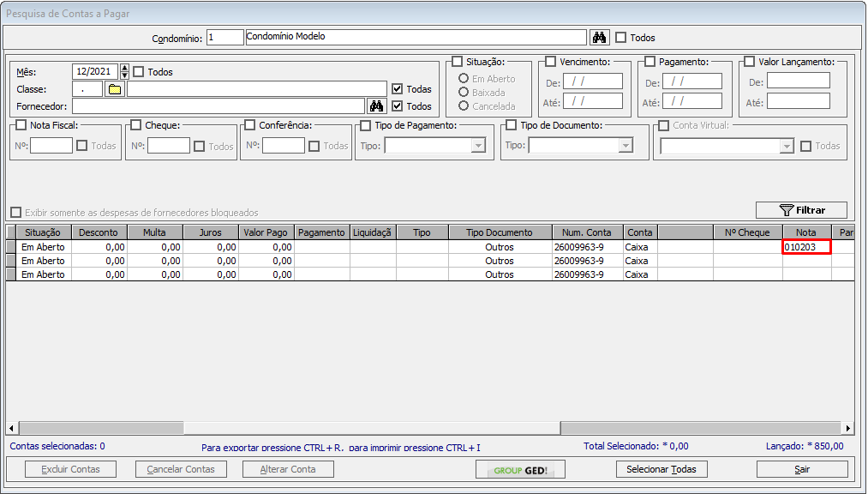Enable the Tipo de Documento checkbox

point(511,125)
